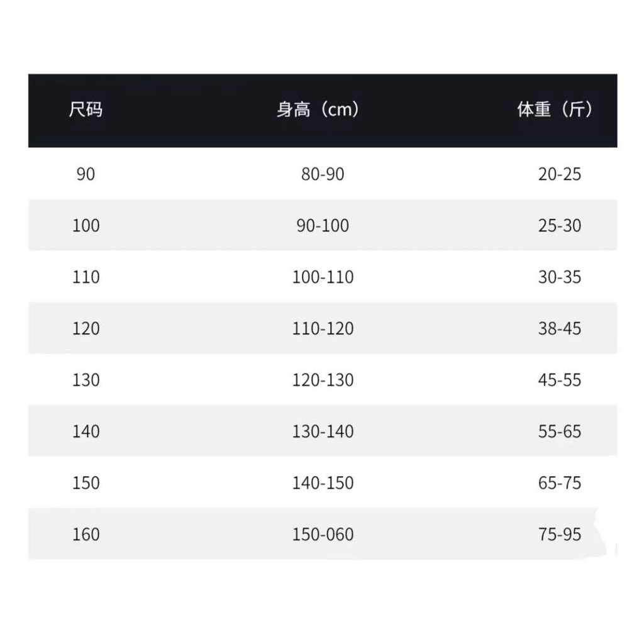
Task: Click the 45-55 weight cell
Action: [560, 380]
